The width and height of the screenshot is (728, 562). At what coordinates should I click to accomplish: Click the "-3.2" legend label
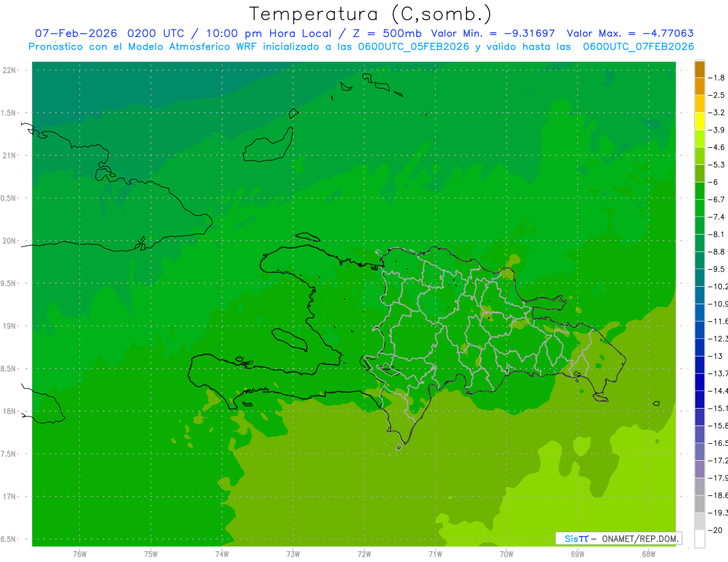[716, 113]
